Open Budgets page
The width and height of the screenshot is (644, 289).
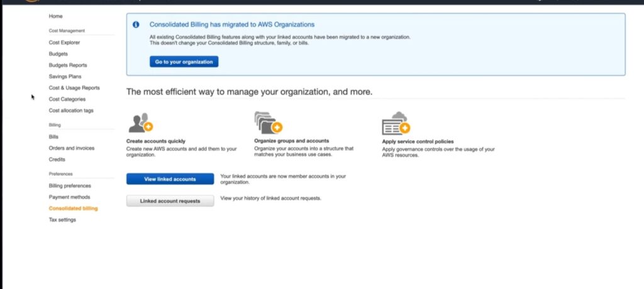pyautogui.click(x=58, y=54)
